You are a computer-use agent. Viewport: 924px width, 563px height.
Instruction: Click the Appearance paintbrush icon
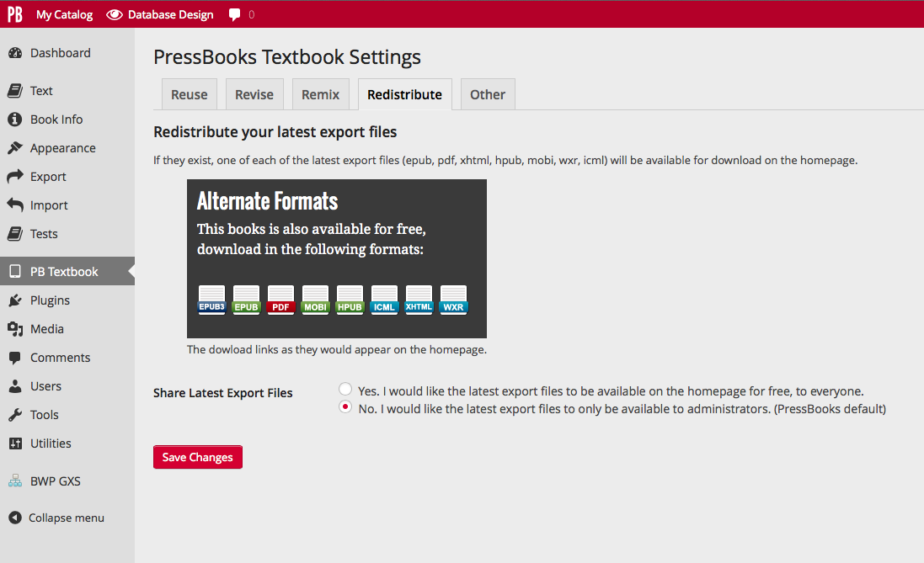click(x=14, y=148)
